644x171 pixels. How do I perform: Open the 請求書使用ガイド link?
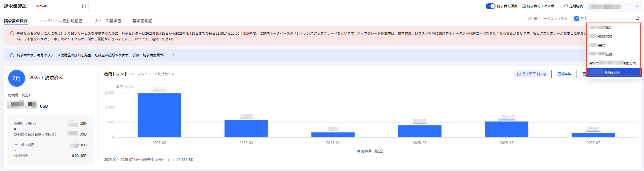coord(156,55)
